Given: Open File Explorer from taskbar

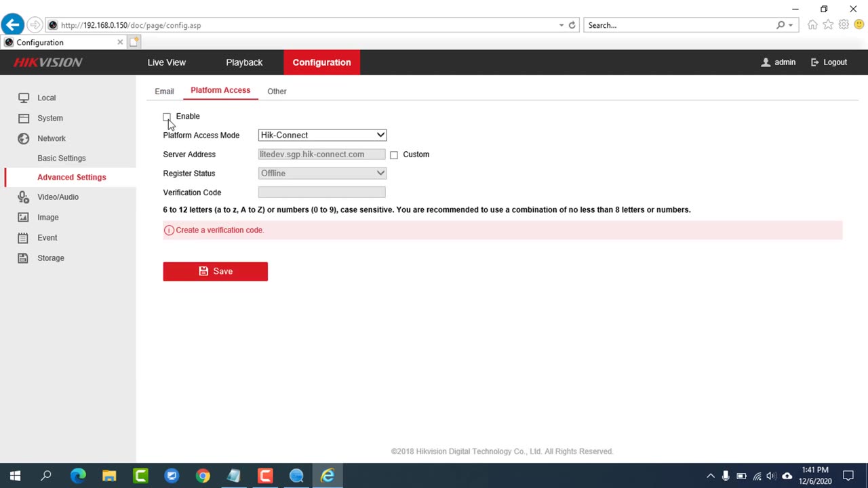Looking at the screenshot, I should 109,476.
